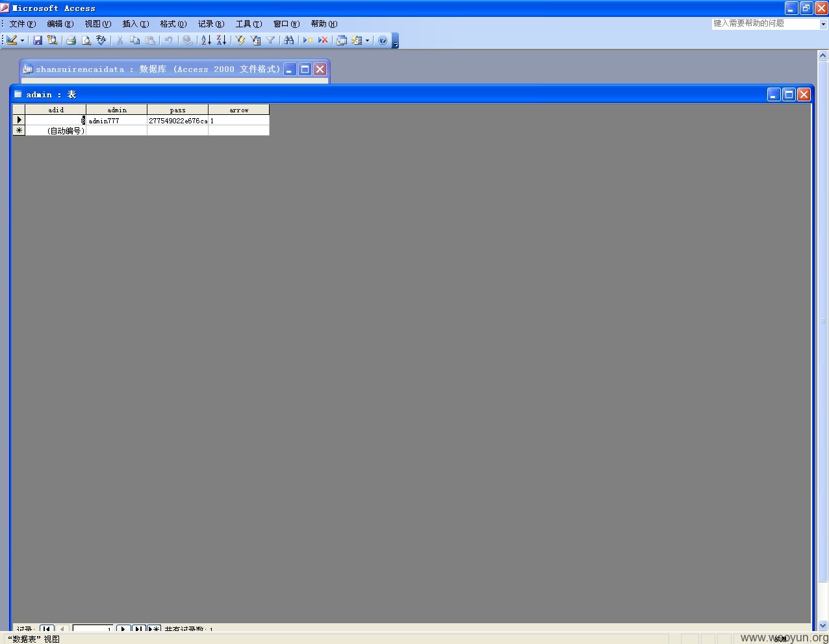Click the main vertical scrollbar up arrow

coord(823,56)
